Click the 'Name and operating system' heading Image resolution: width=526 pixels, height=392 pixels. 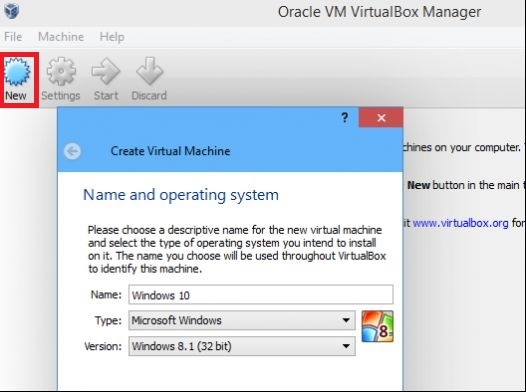(181, 195)
